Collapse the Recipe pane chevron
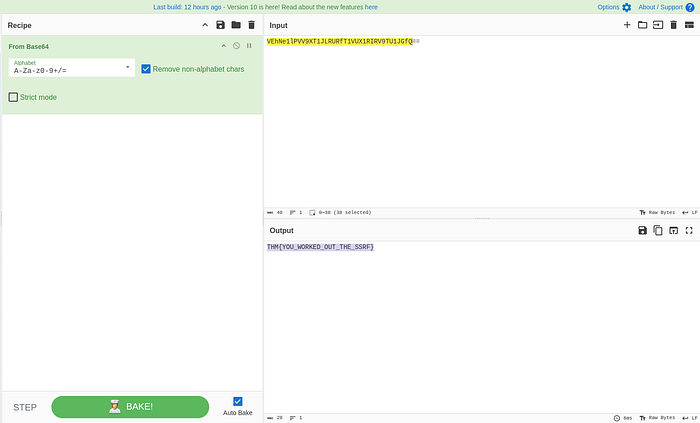 tap(205, 25)
